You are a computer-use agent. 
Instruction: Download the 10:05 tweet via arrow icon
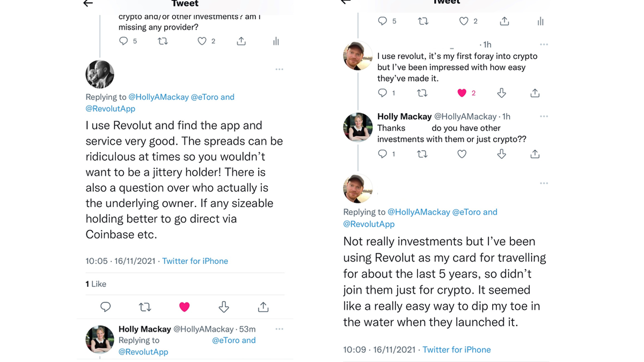[224, 307]
